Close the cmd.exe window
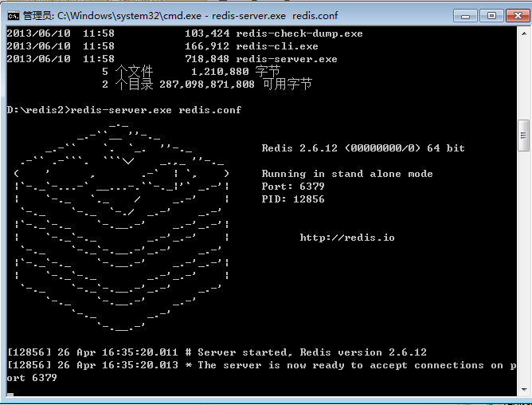The image size is (532, 405). pos(518,16)
